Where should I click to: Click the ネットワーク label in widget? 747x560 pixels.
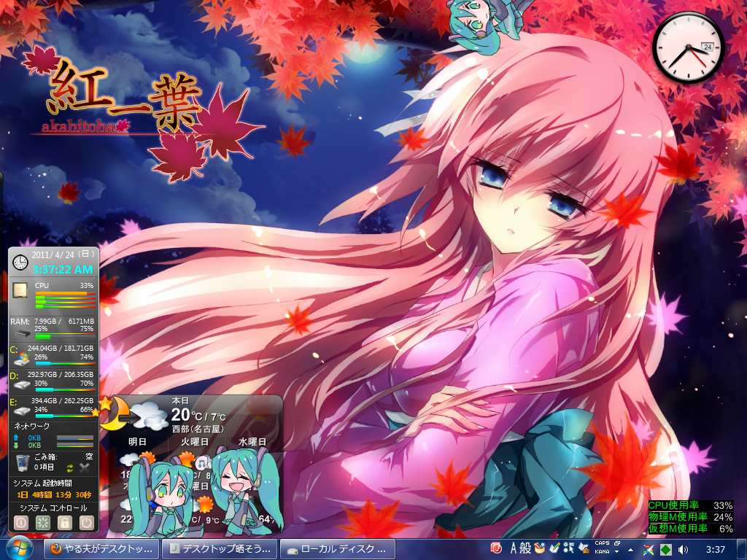pos(31,426)
